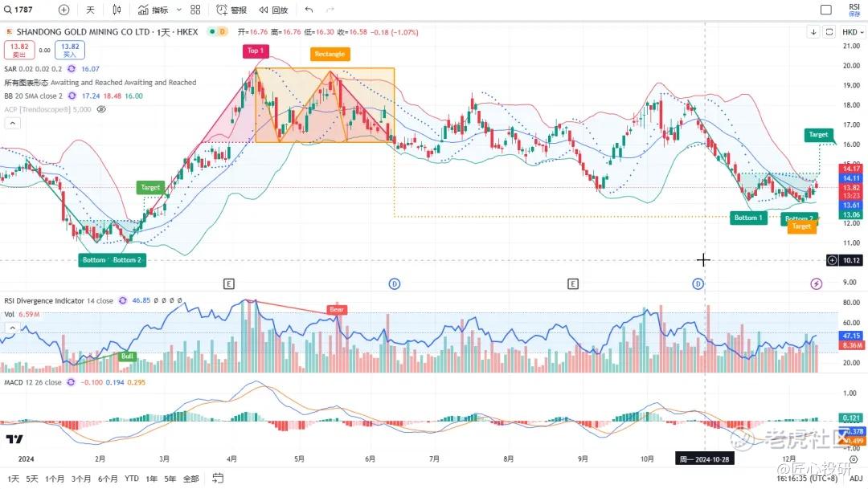The image size is (868, 489).
Task: Click the pink Top 1 pattern label
Action: 256,51
